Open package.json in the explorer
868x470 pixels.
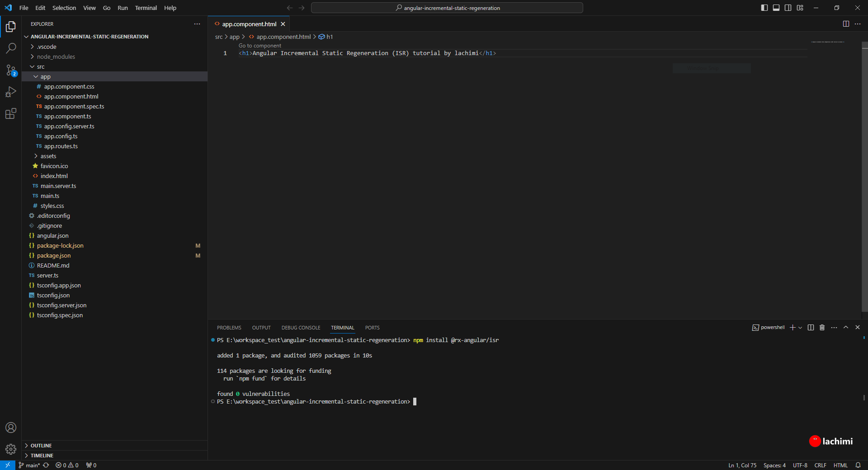[54, 255]
